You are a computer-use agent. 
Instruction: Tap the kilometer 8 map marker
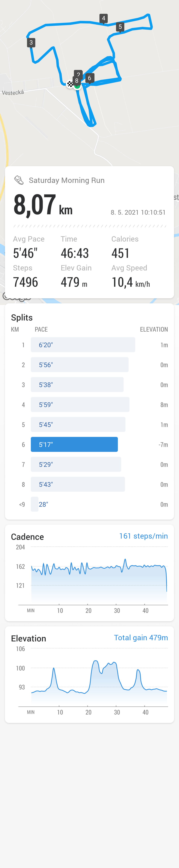pos(77,81)
